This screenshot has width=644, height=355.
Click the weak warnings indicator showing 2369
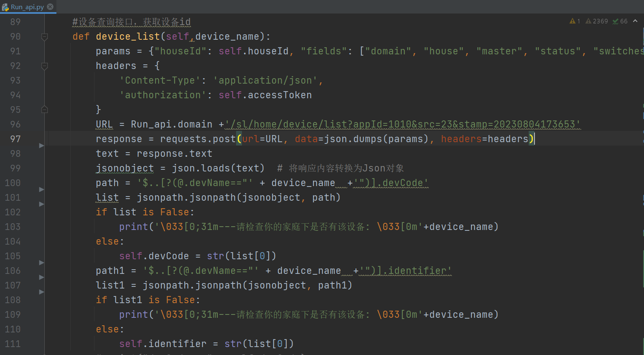click(x=597, y=21)
